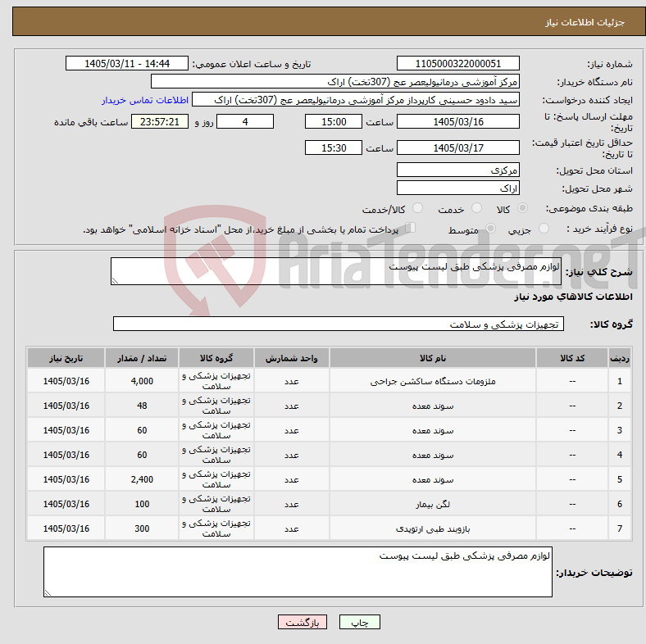Click the شماره نیاز field 1105000322000051
The width and height of the screenshot is (646, 644).
click(457, 63)
